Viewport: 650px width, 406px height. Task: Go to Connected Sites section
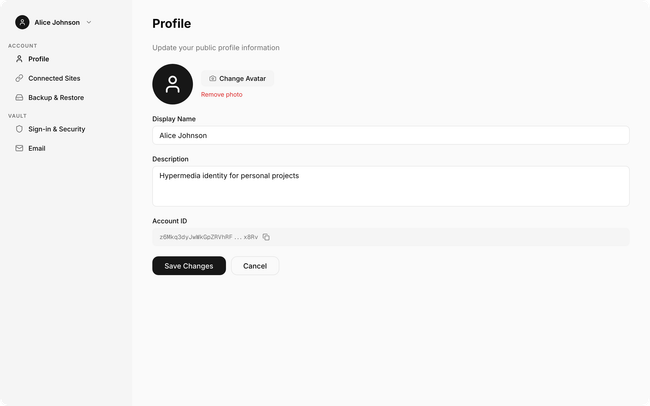click(x=54, y=78)
